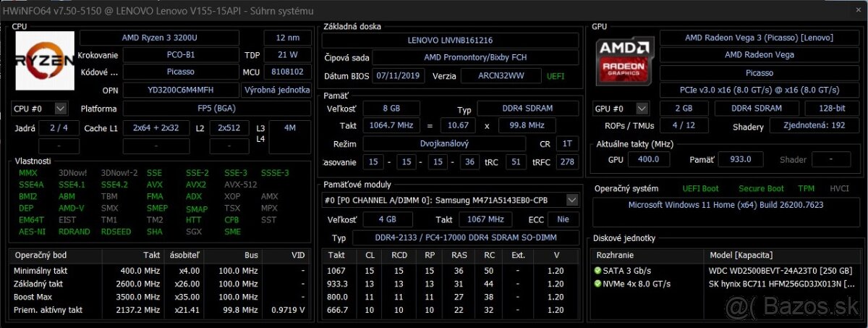Viewport: 868px width, 328px height.
Task: Click the BIOS date 07/11/2019
Action: point(399,76)
